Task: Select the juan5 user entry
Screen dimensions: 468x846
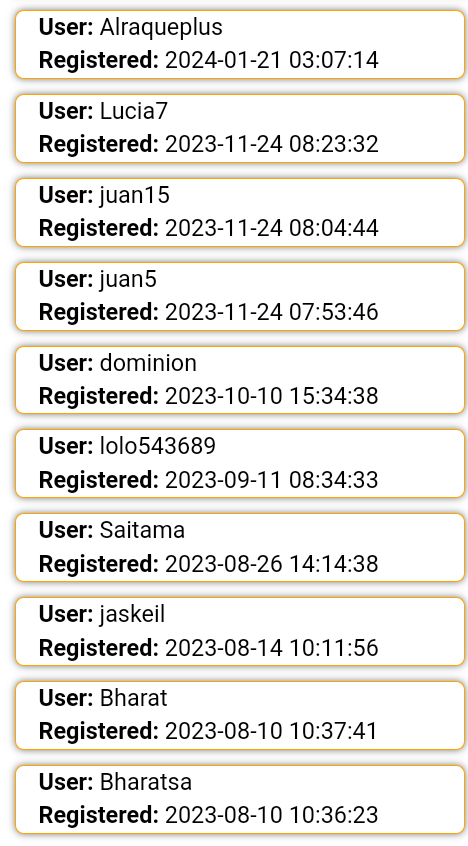Action: [x=240, y=296]
